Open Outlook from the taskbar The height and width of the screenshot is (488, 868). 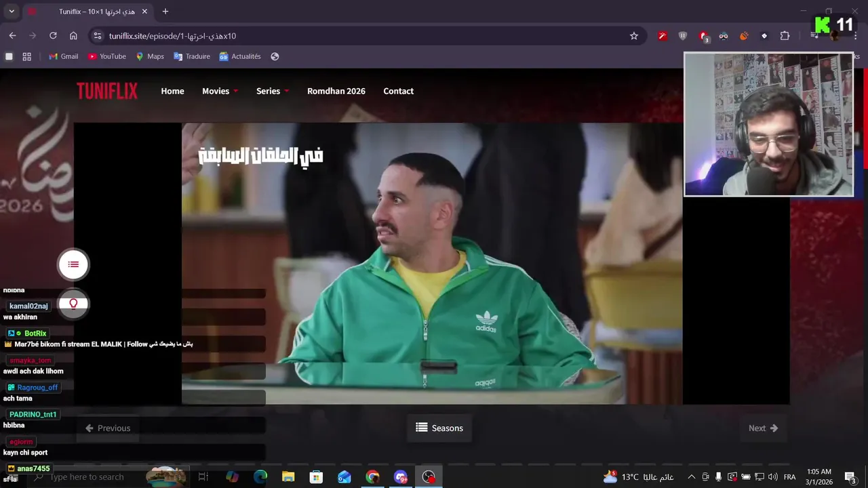click(344, 477)
